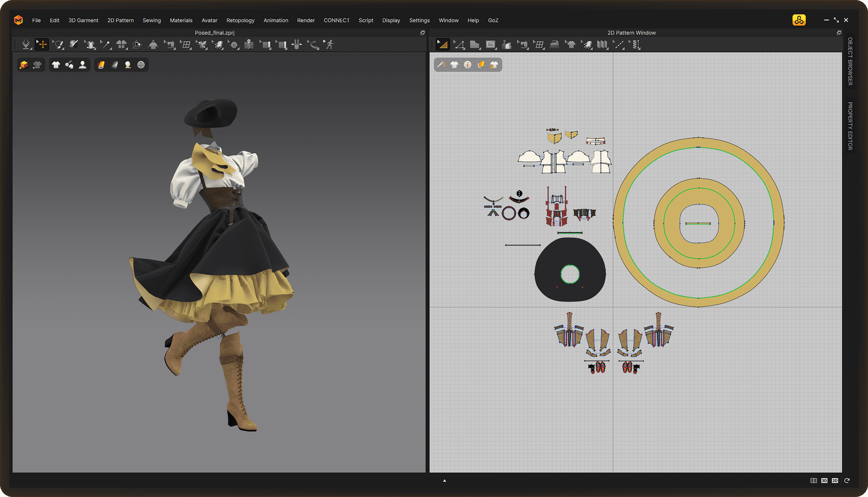Image resolution: width=868 pixels, height=497 pixels.
Task: Select the tape measure tool in 3D toolbar
Action: 314,44
